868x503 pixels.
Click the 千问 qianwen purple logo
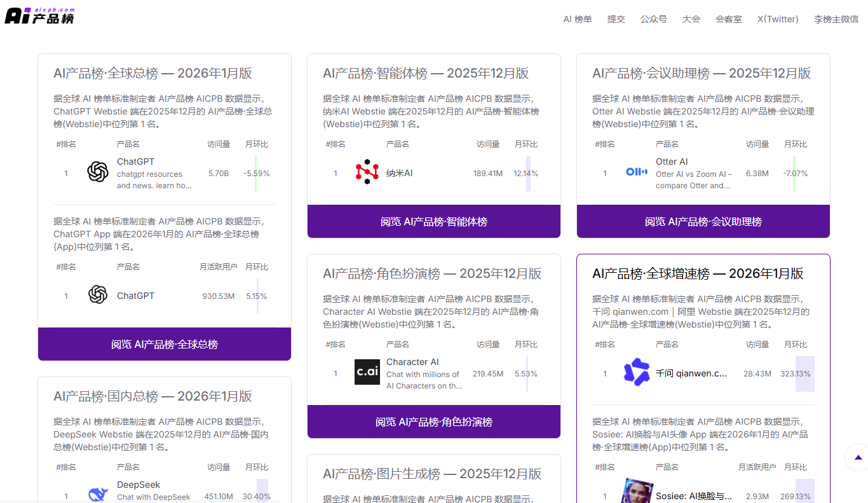[x=637, y=372]
